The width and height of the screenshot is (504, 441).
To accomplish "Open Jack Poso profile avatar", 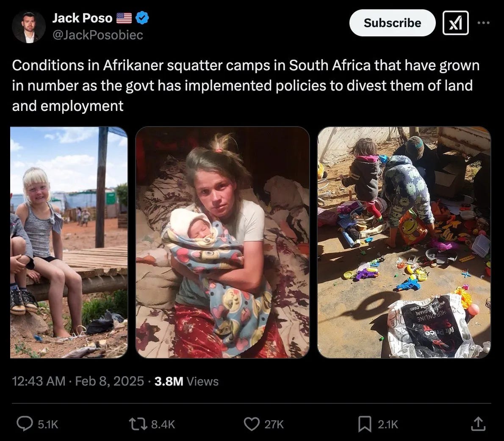I will coord(29,27).
